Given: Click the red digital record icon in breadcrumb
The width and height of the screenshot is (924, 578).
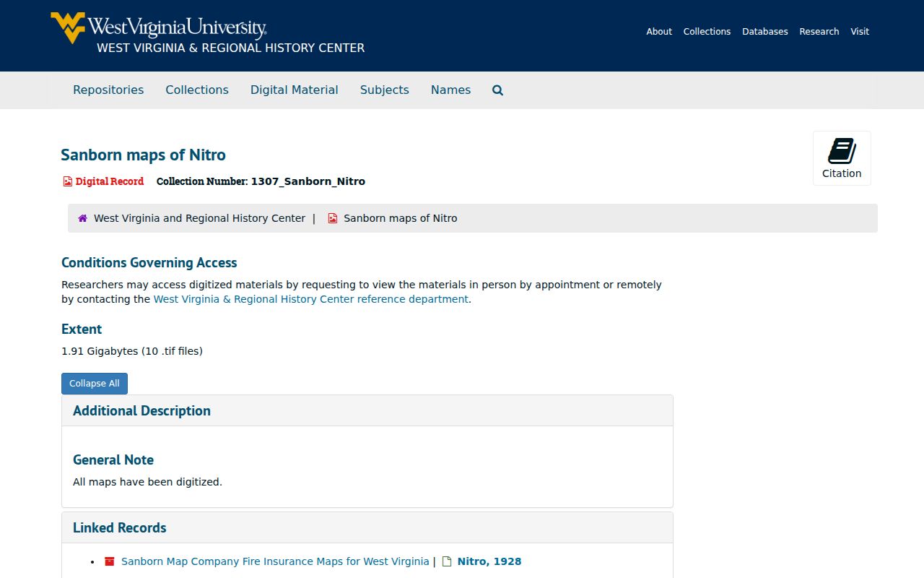Looking at the screenshot, I should [333, 218].
